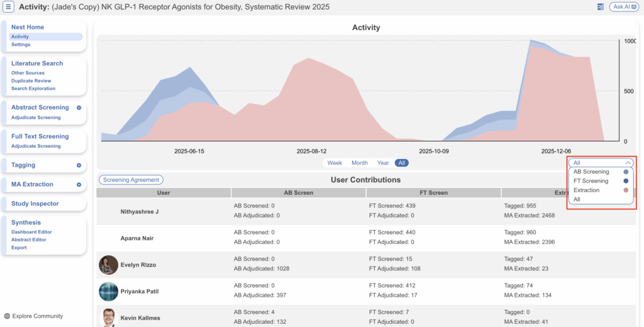Choose Extraction from the dropdown list
The image size is (644, 327).
(x=586, y=190)
